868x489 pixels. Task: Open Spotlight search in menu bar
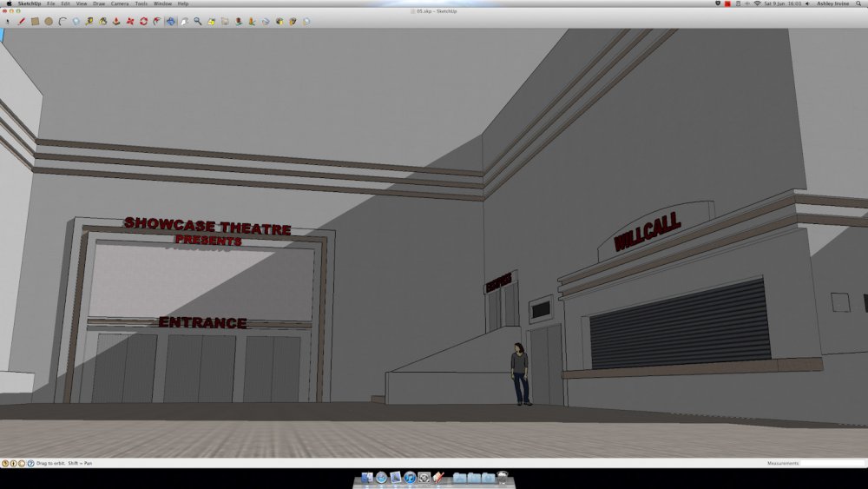[860, 3]
